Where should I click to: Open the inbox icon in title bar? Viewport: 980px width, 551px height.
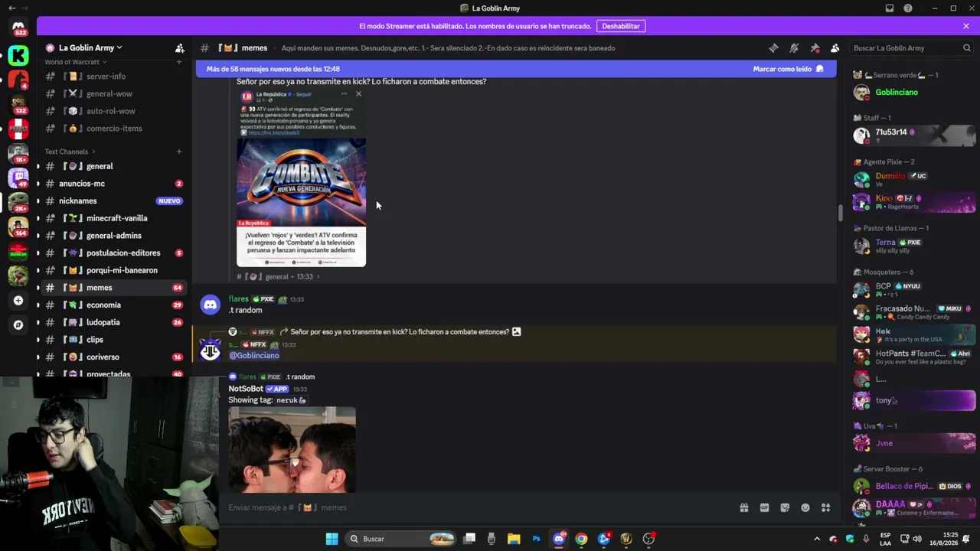click(890, 8)
